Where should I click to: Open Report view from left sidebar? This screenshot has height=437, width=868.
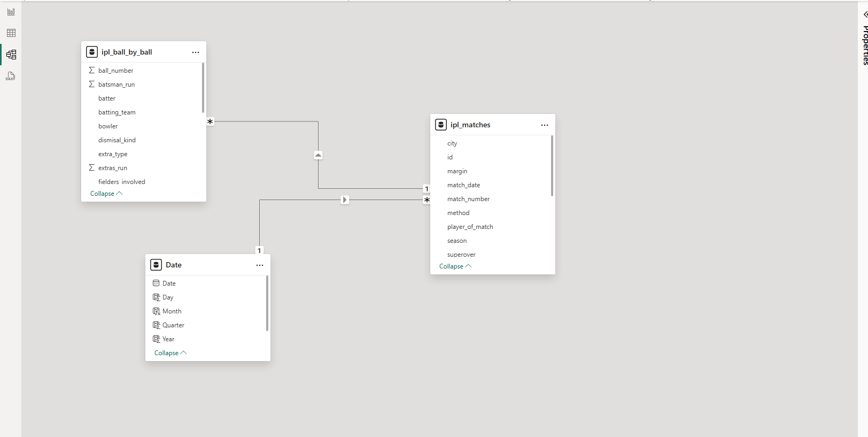[11, 12]
